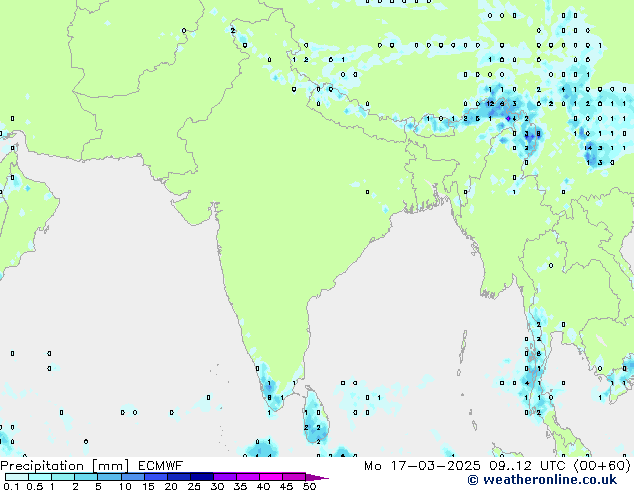Click the '12' precipitation value over northeast India

490,104
